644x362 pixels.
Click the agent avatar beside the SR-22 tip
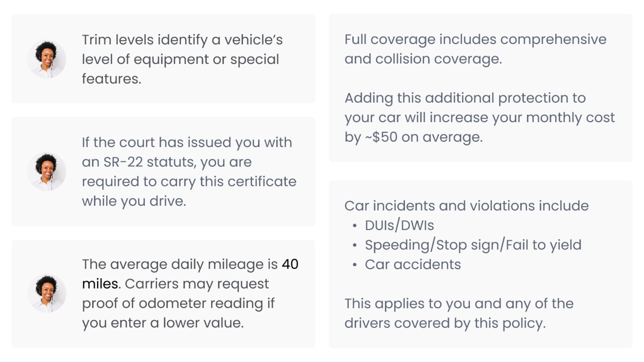pos(46,172)
